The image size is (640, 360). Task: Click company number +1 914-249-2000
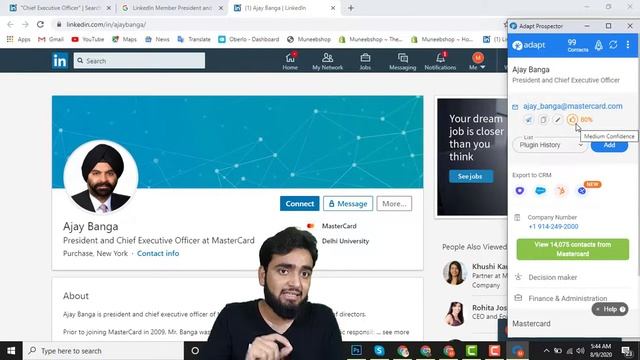coord(553,227)
